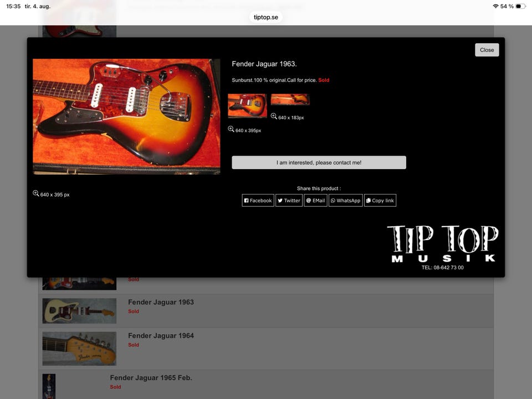532x399 pixels.
Task: Tap the Tip Top Musik logo
Action: pyautogui.click(x=443, y=244)
